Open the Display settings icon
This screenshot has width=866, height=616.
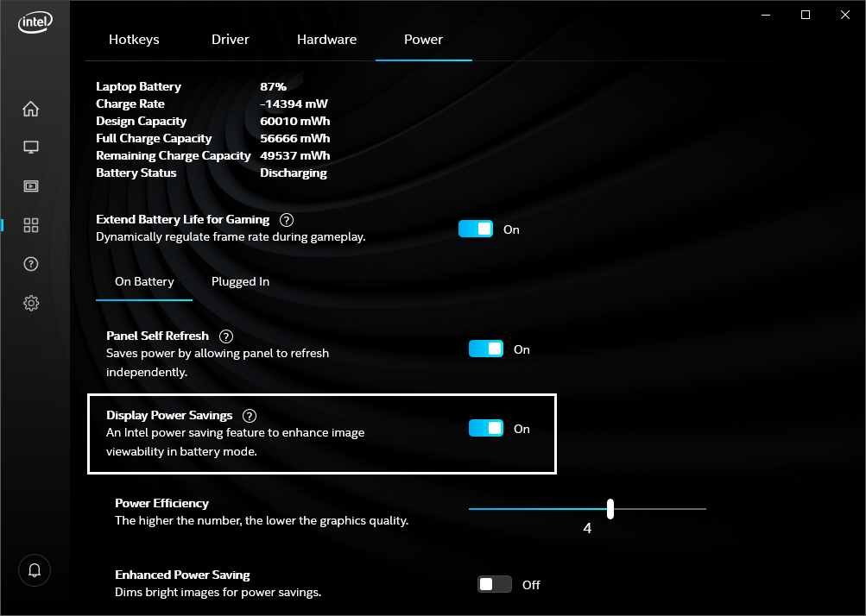(31, 148)
